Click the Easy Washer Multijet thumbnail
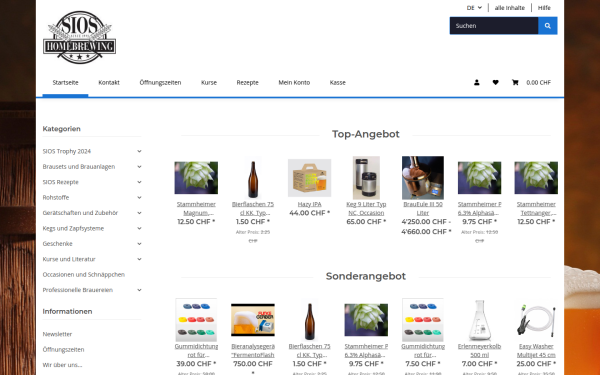600x375 pixels. pyautogui.click(x=536, y=320)
